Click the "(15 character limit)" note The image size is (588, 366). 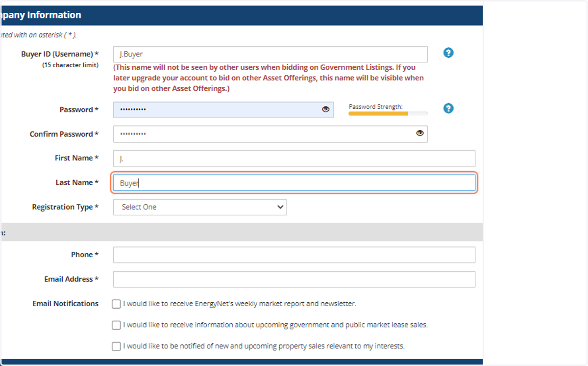click(x=70, y=65)
